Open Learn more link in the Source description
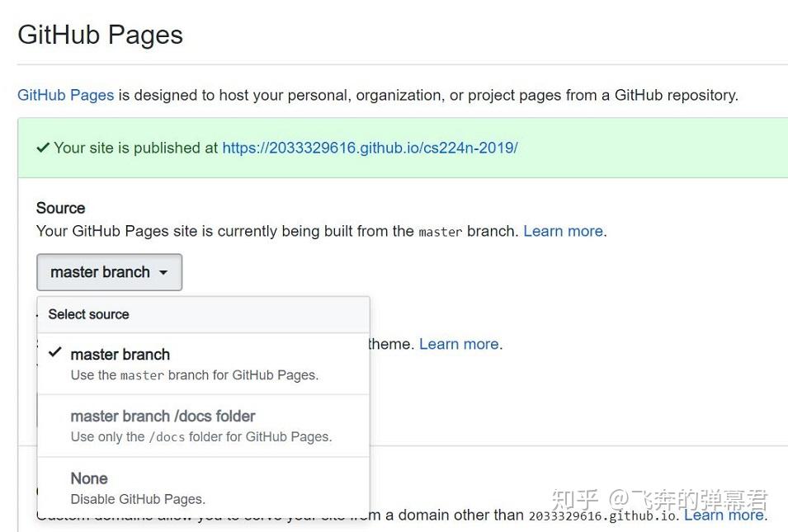The height and width of the screenshot is (532, 788). (563, 231)
